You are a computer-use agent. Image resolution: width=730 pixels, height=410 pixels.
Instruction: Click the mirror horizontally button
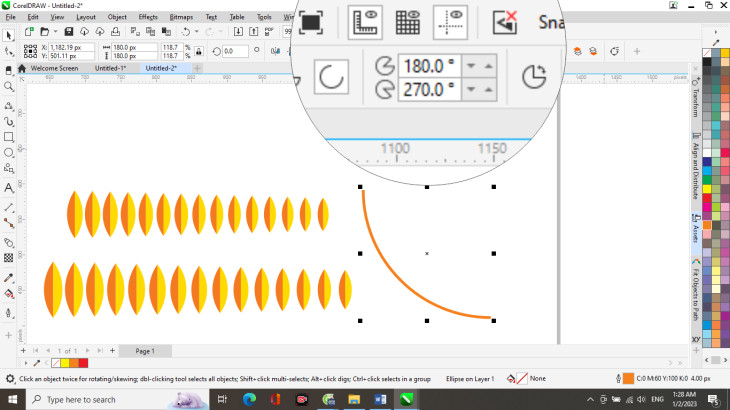click(x=275, y=51)
